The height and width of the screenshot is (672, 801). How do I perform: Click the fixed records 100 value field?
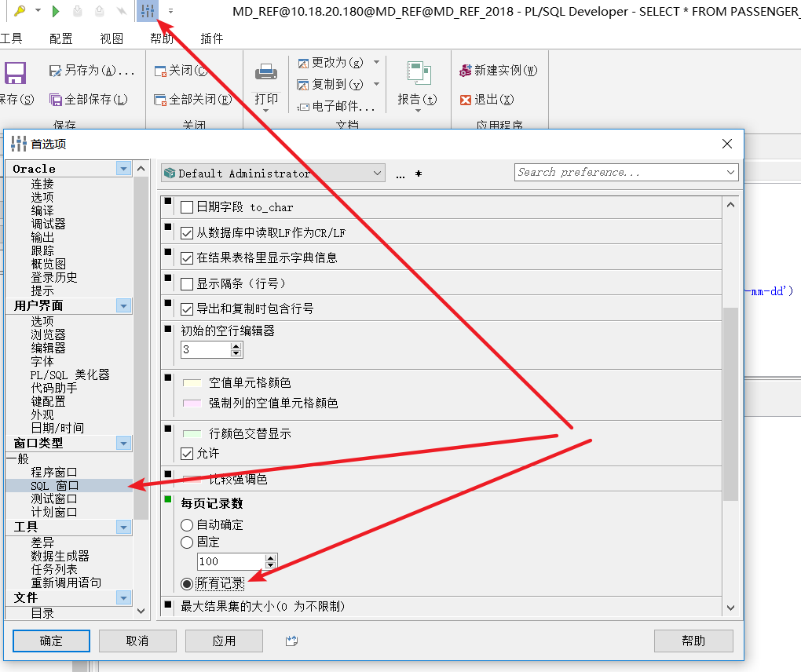[232, 562]
